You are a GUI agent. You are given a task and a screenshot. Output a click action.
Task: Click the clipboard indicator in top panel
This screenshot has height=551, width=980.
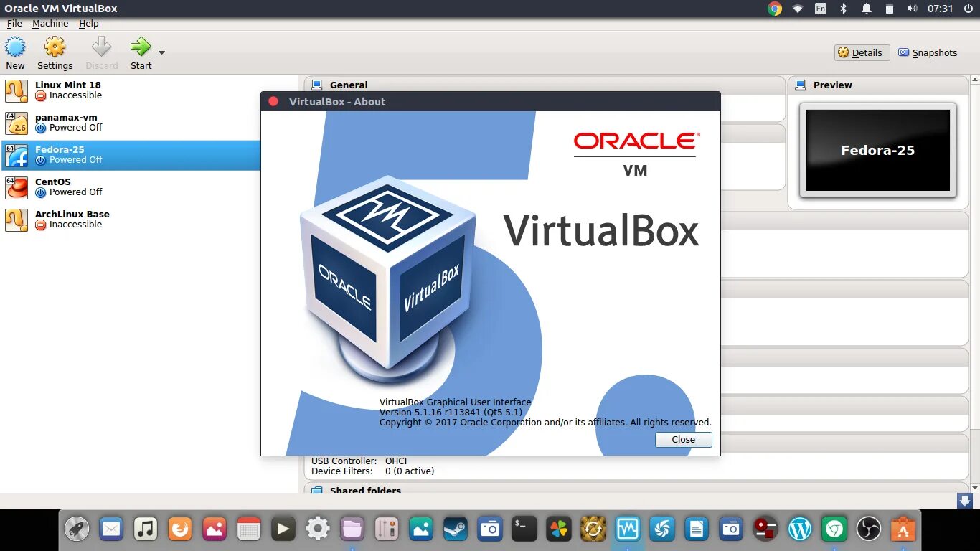[x=890, y=9]
